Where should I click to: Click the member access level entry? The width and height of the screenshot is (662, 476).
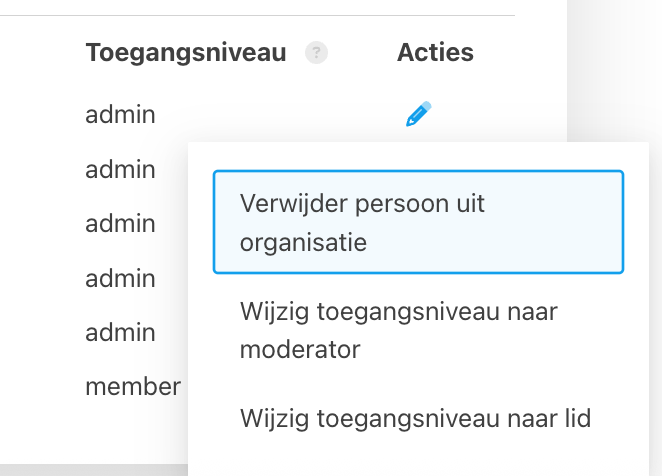[x=133, y=385]
